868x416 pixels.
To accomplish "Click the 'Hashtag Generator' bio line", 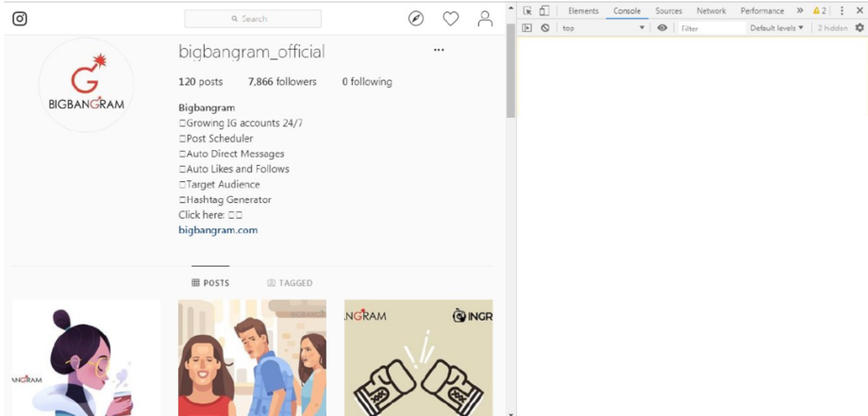I will (x=225, y=200).
